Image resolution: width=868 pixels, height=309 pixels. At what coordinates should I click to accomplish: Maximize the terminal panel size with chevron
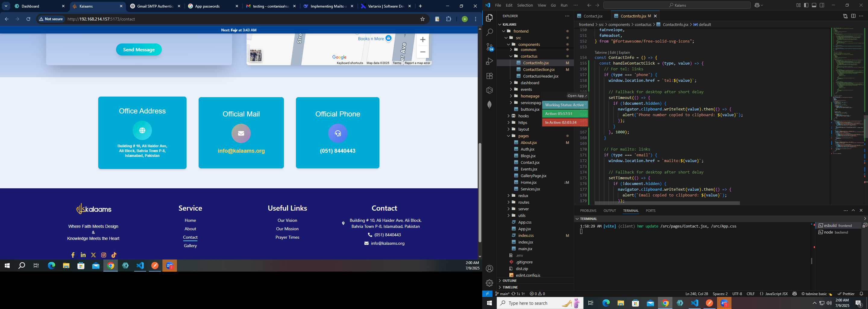(853, 211)
